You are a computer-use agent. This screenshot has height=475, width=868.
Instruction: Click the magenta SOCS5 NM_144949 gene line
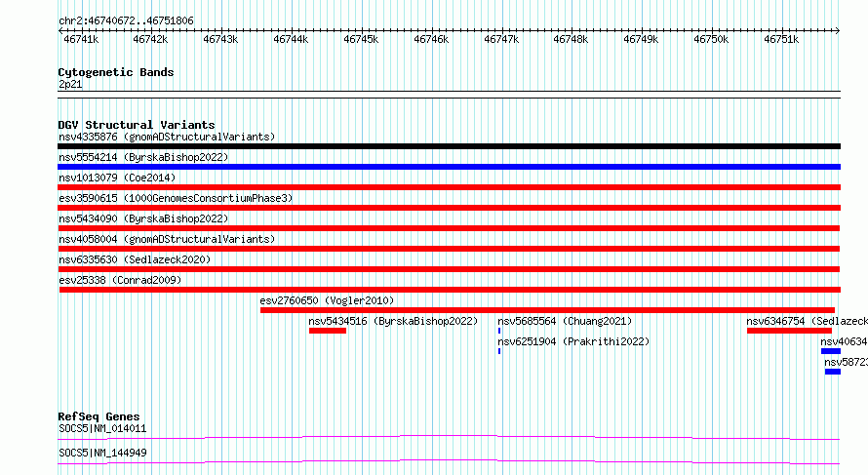point(449,461)
